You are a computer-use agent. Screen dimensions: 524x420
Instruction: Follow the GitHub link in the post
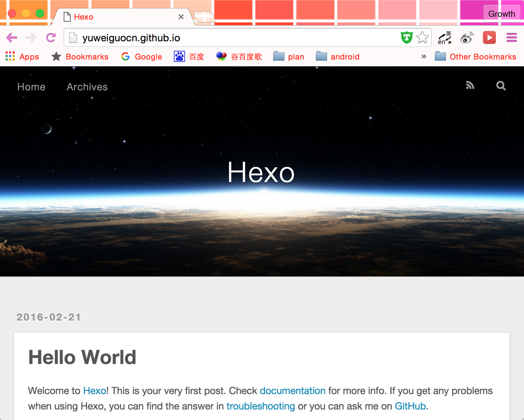(x=410, y=406)
